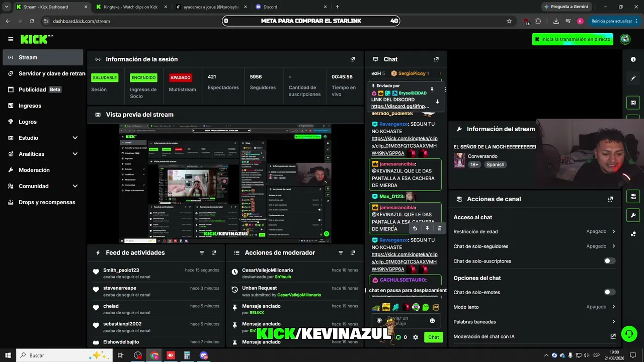Open Moderación del chat con IA external link

pyautogui.click(x=613, y=336)
